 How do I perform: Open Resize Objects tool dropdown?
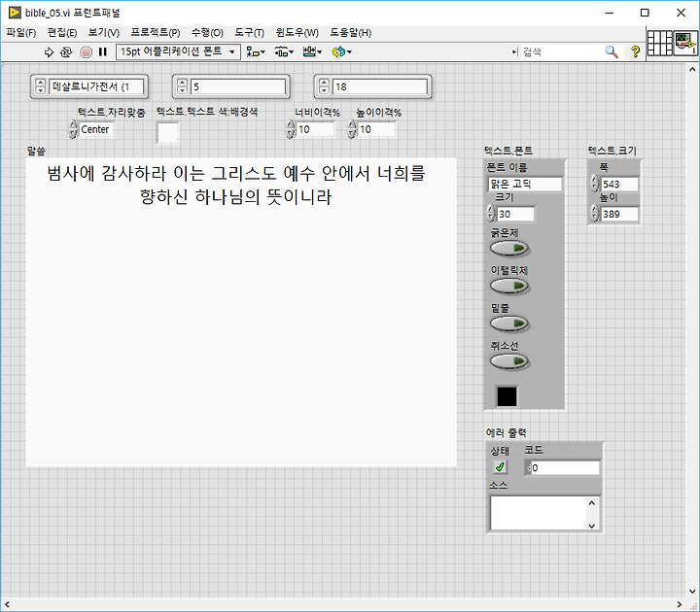[x=312, y=52]
